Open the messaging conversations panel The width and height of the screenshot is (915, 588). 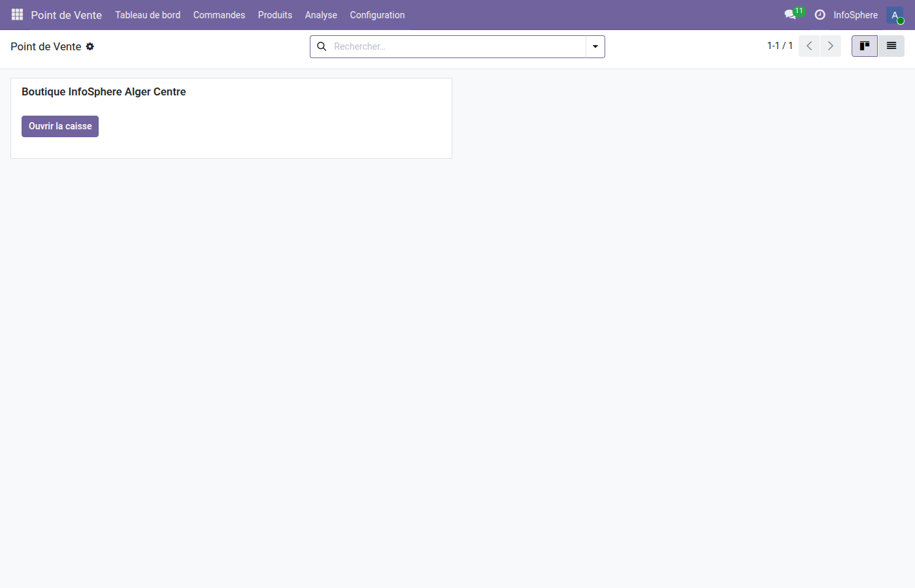[x=790, y=14]
